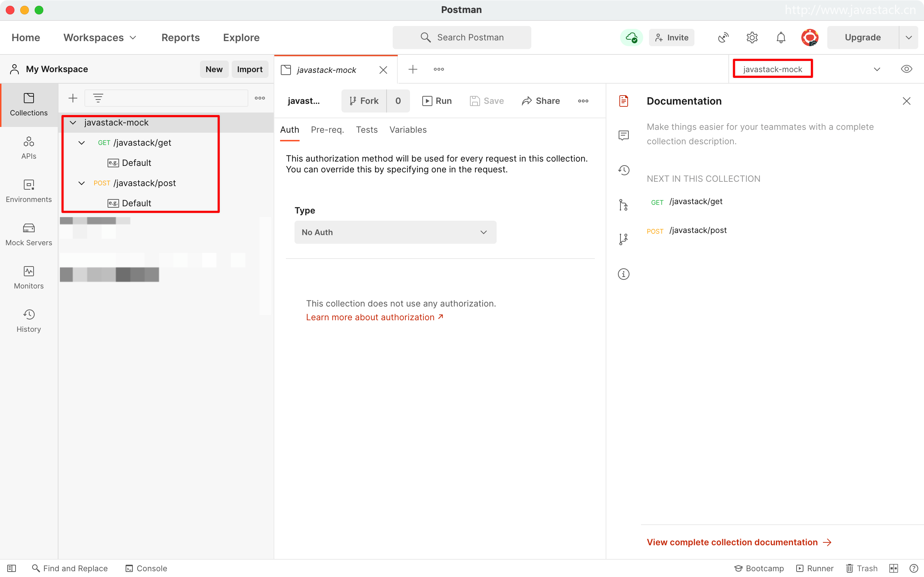
Task: Open the notifications bell
Action: 781,38
